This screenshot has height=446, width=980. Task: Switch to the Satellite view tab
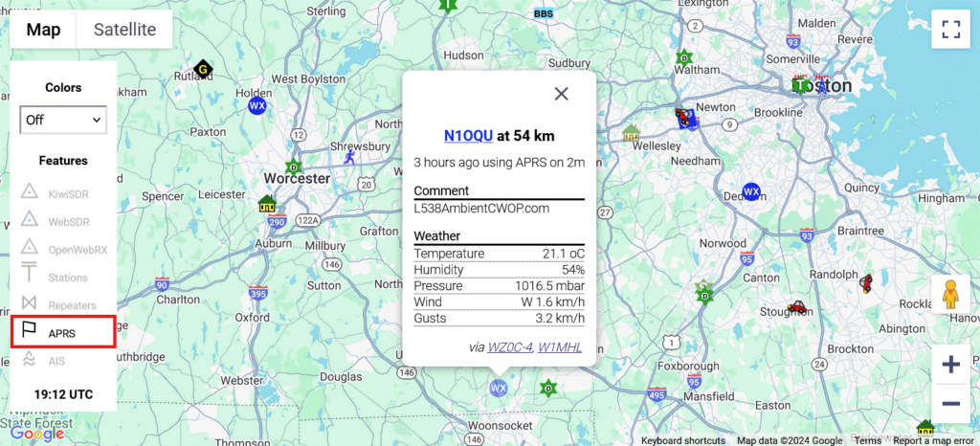[x=124, y=30]
